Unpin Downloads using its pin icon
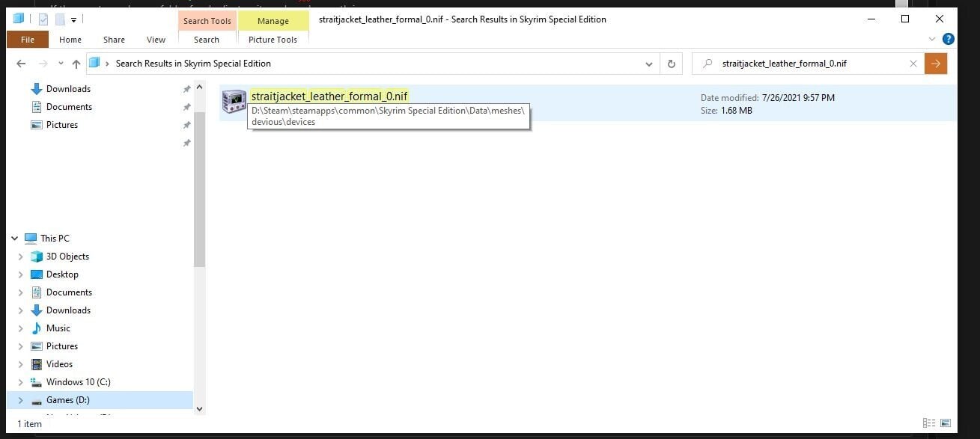The image size is (980, 439). 186,89
